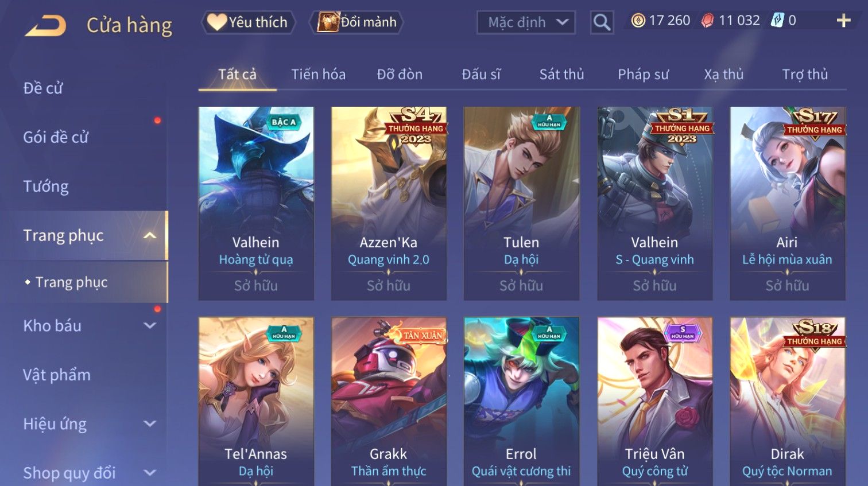This screenshot has width=868, height=486.
Task: Open the Đổi mảnh chest exchange
Action: (356, 22)
